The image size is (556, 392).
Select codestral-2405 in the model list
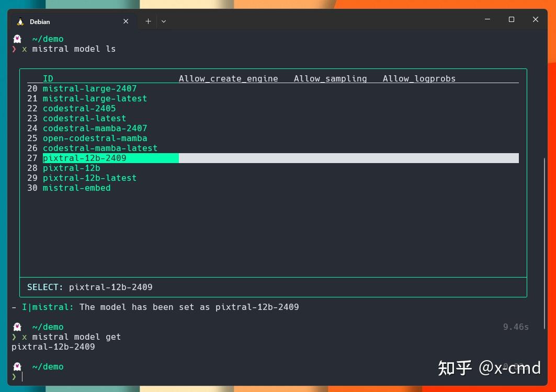click(x=79, y=108)
